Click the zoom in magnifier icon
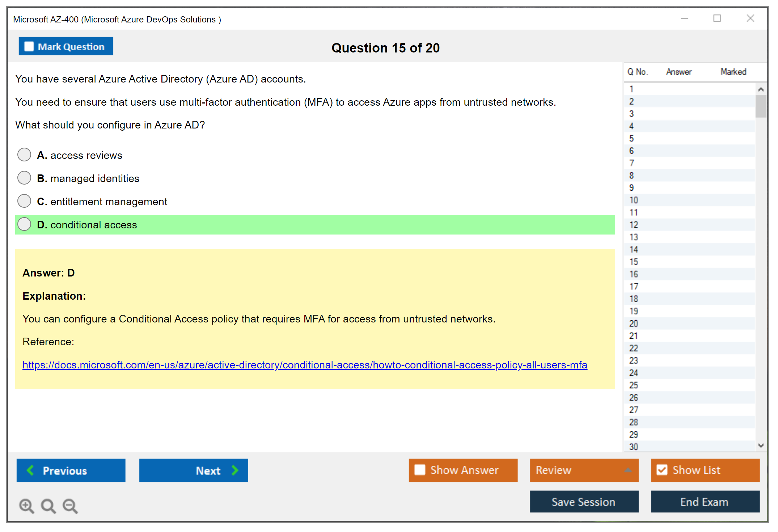Screen dimensions: 778x532 tap(26, 506)
